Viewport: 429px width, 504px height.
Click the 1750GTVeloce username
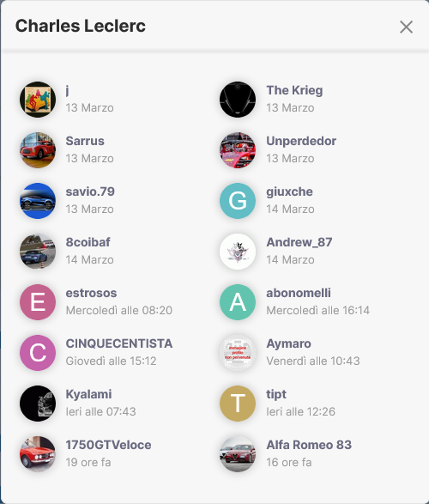click(108, 445)
